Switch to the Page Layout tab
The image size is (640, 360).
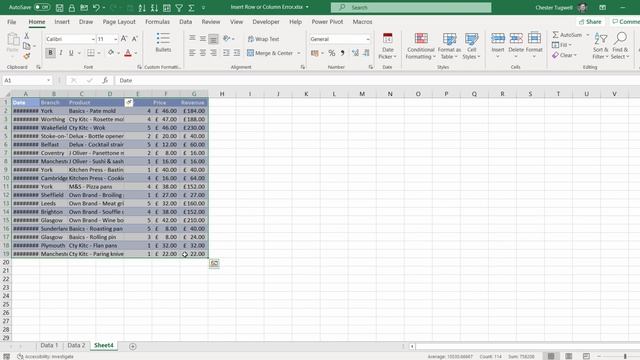pyautogui.click(x=119, y=22)
